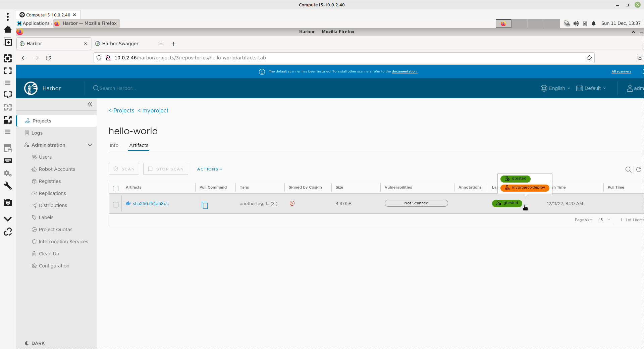This screenshot has height=349, width=644.
Task: Go back in Firefox history
Action: (x=24, y=58)
